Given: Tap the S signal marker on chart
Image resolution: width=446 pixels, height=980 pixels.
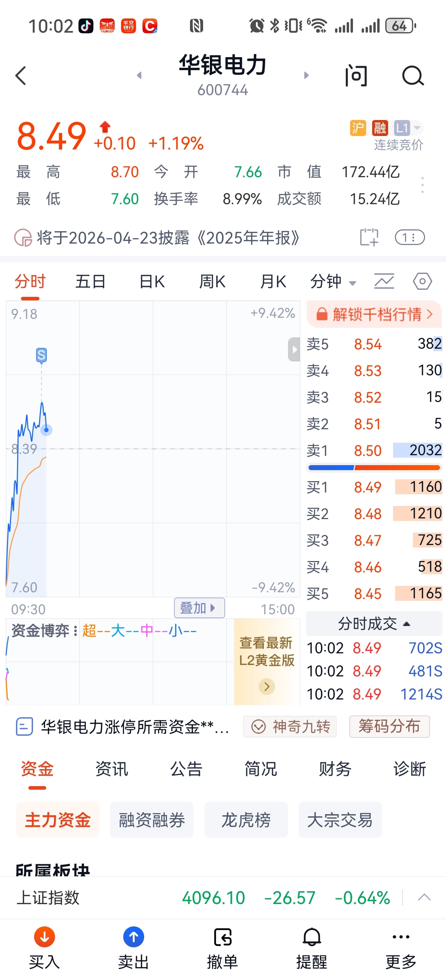Looking at the screenshot, I should click(42, 355).
